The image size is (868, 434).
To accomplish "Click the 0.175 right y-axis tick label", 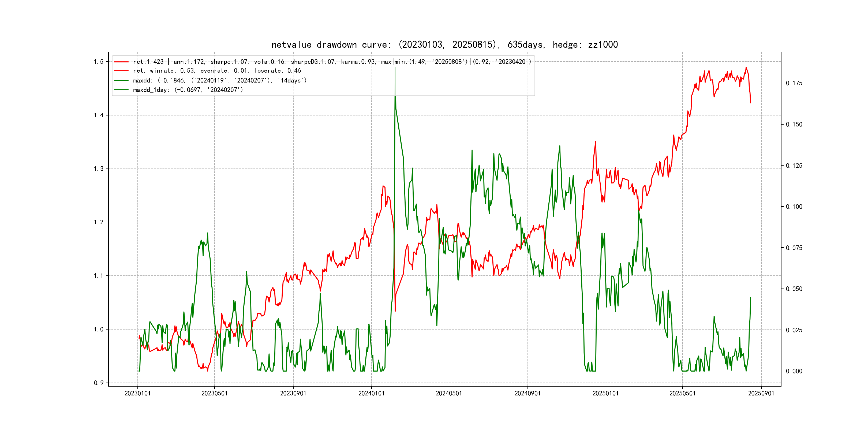I will 794,83.
